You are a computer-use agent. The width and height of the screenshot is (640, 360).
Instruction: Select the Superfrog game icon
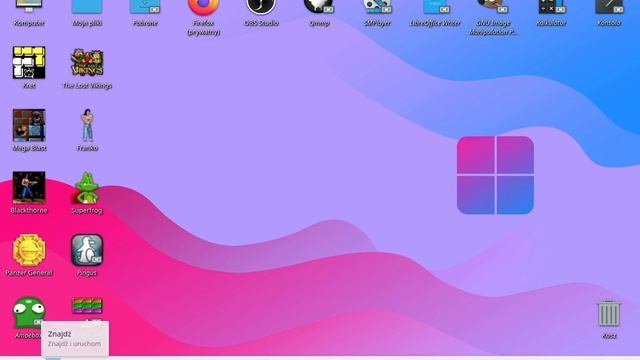point(87,187)
